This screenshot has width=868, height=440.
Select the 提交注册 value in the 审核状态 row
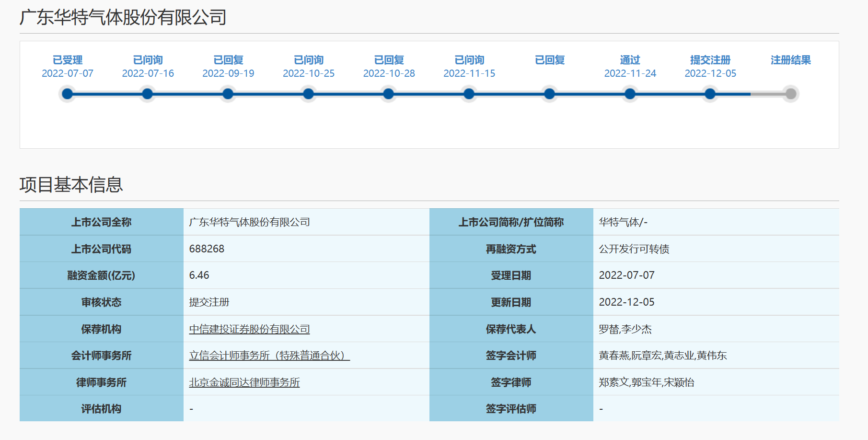[209, 302]
